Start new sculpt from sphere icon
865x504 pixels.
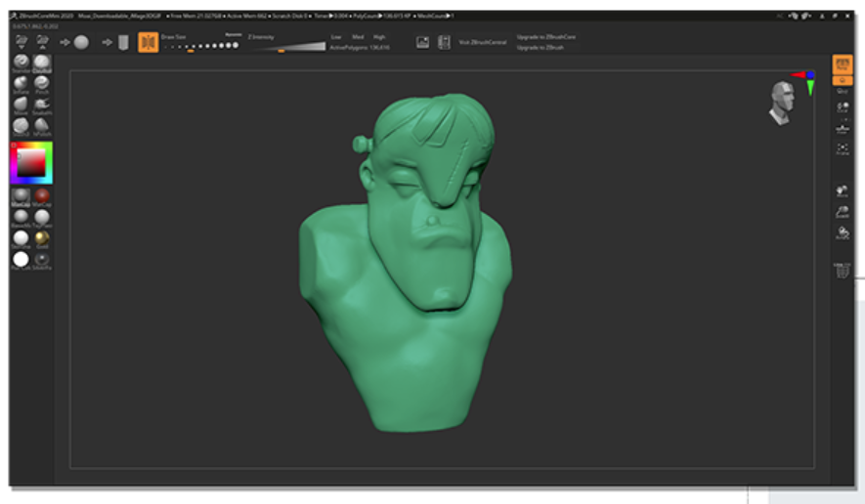click(81, 42)
